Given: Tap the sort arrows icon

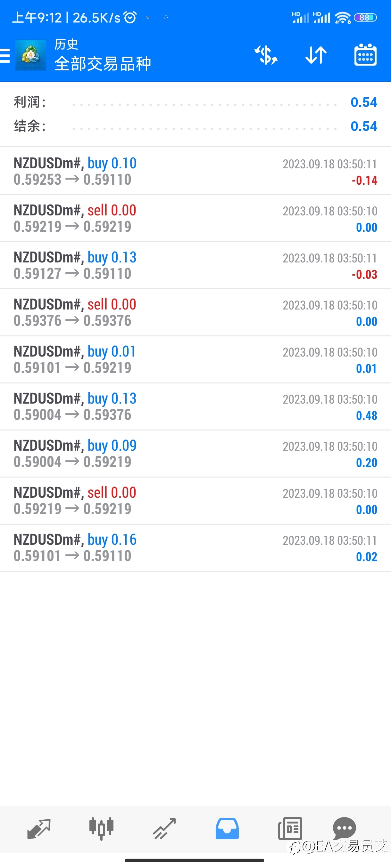Looking at the screenshot, I should pyautogui.click(x=316, y=55).
